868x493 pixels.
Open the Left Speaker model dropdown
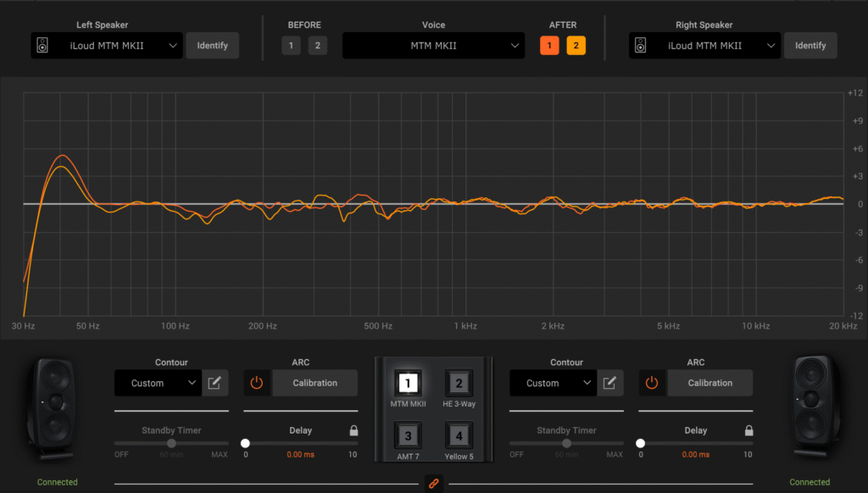pyautogui.click(x=107, y=46)
